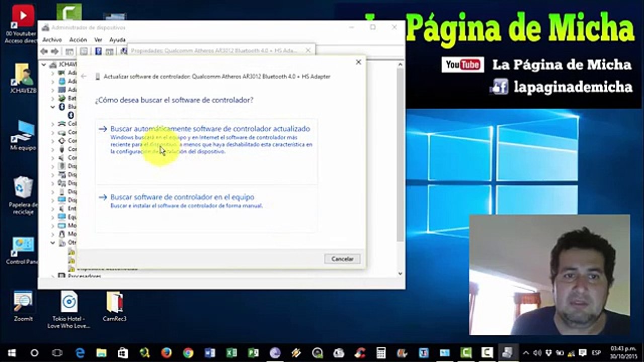Collapse the Otr (other devices) tree node
The width and height of the screenshot is (644, 362).
pos(52,243)
